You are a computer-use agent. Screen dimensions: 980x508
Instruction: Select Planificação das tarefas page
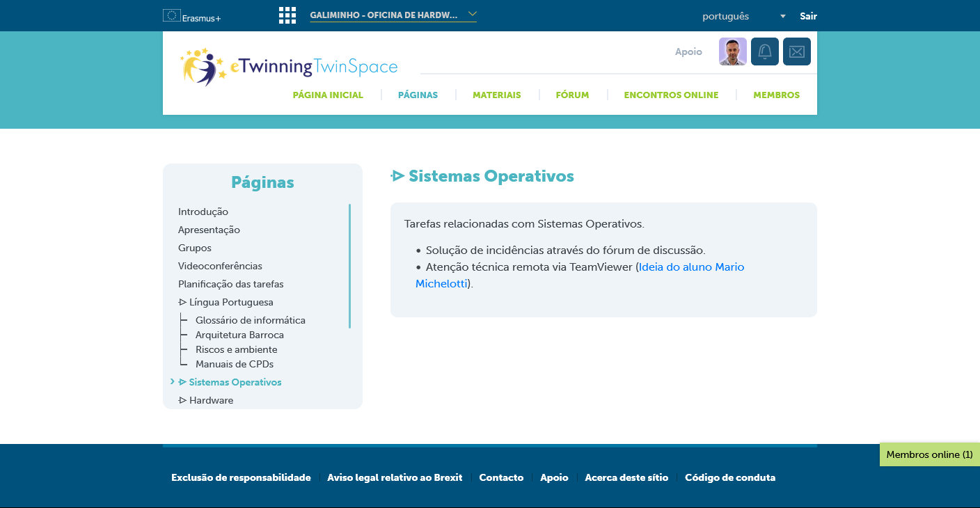tap(231, 284)
